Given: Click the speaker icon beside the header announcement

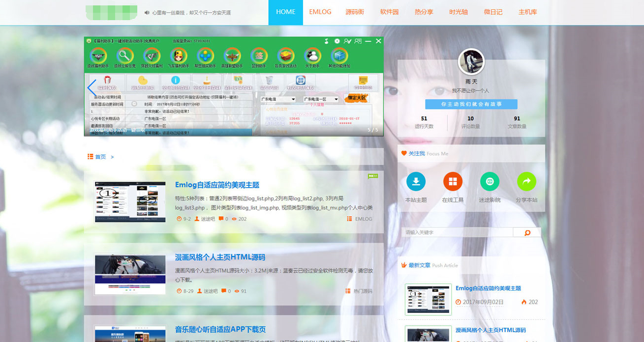Looking at the screenshot, I should click(147, 13).
